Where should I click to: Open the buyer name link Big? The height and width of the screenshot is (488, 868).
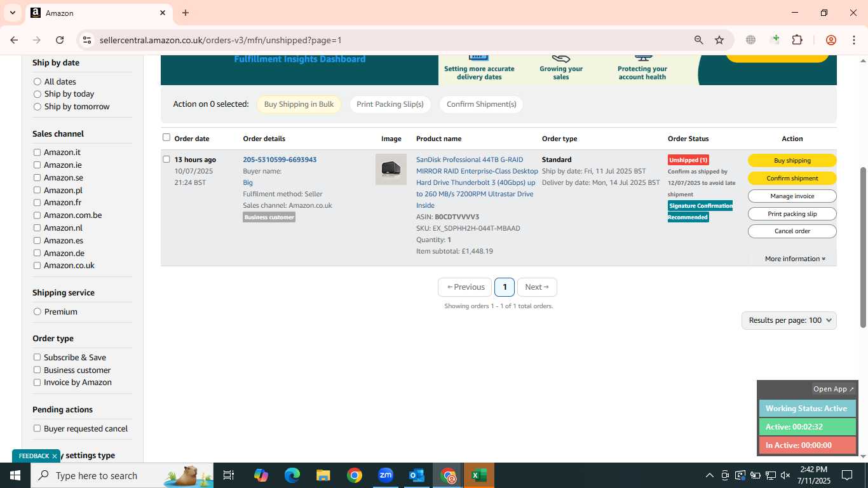248,182
